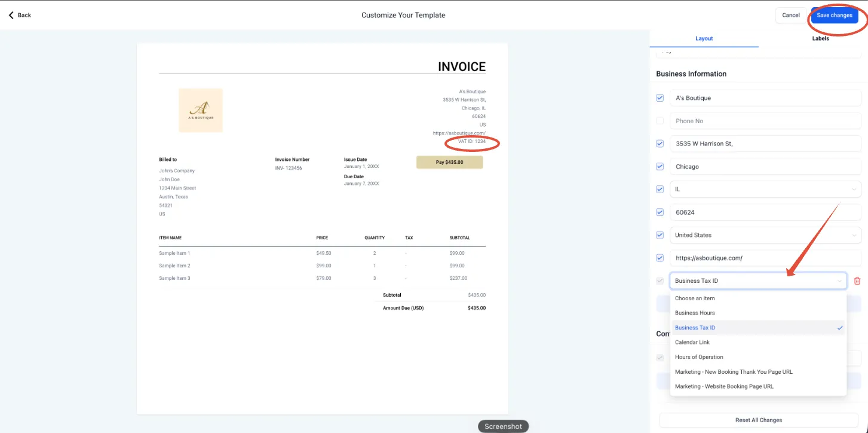The image size is (868, 433).
Task: Uncheck the 60624 postal code checkbox
Action: (x=660, y=212)
